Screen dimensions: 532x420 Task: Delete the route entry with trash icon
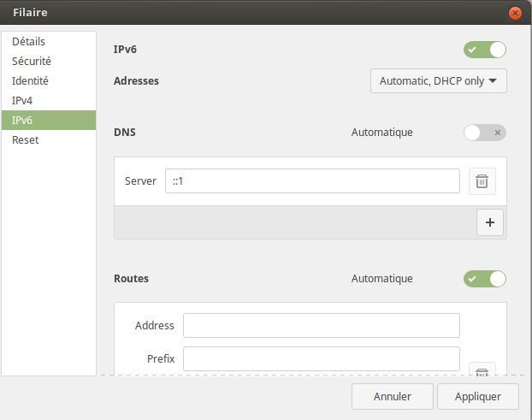click(x=482, y=371)
